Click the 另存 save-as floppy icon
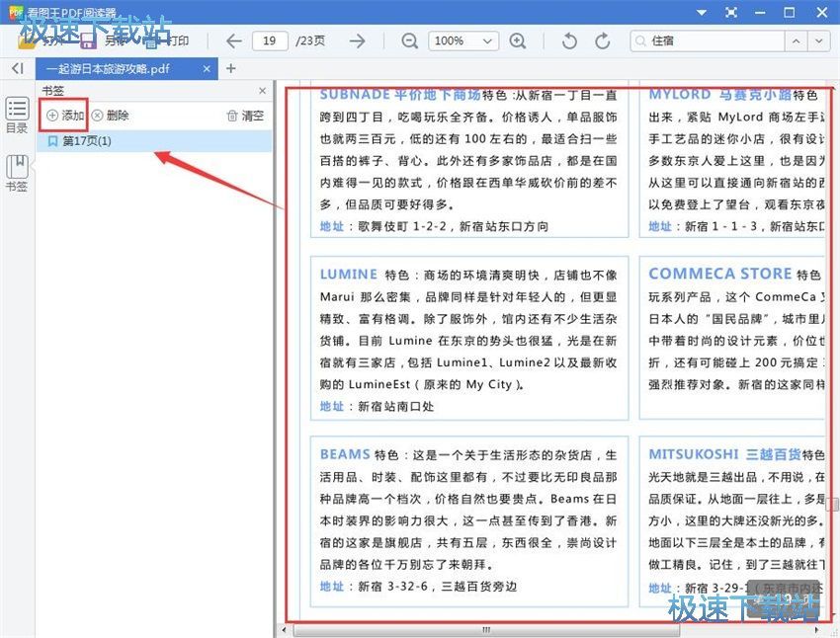Viewport: 840px width, 638px height. 88,40
